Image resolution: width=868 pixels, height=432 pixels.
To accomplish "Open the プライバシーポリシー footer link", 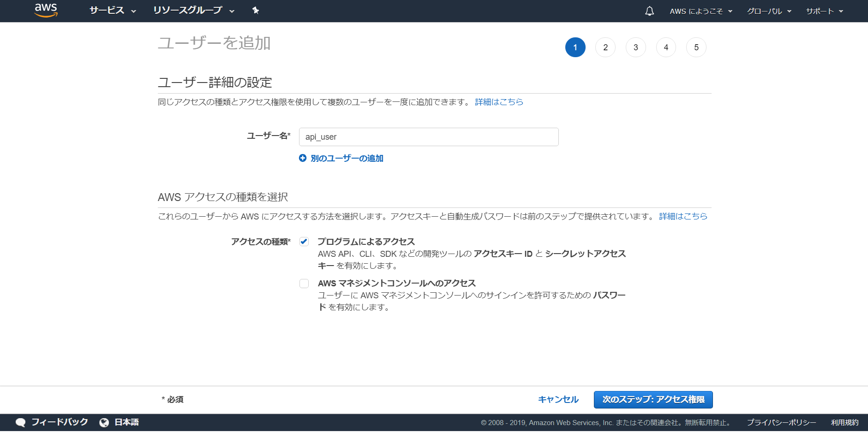I will (782, 423).
